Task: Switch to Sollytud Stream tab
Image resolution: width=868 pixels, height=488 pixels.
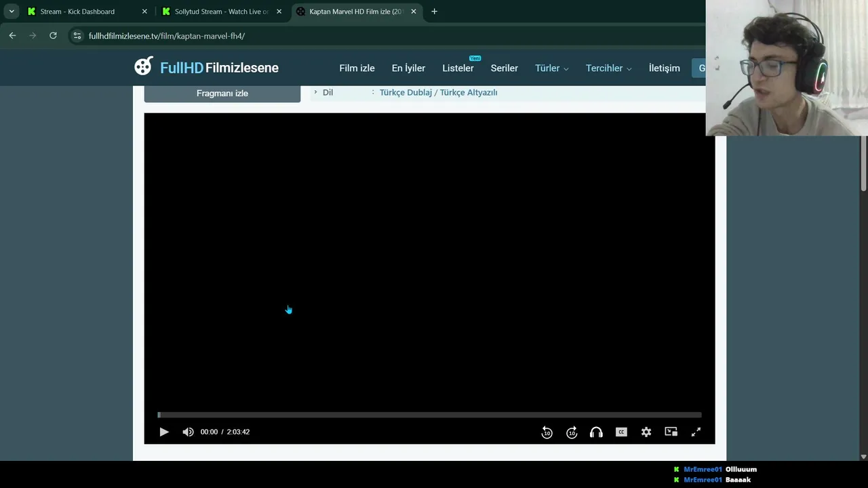Action: (222, 12)
